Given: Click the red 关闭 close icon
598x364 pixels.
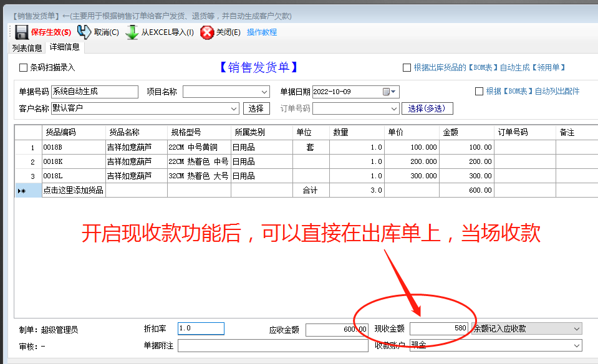Looking at the screenshot, I should [206, 32].
